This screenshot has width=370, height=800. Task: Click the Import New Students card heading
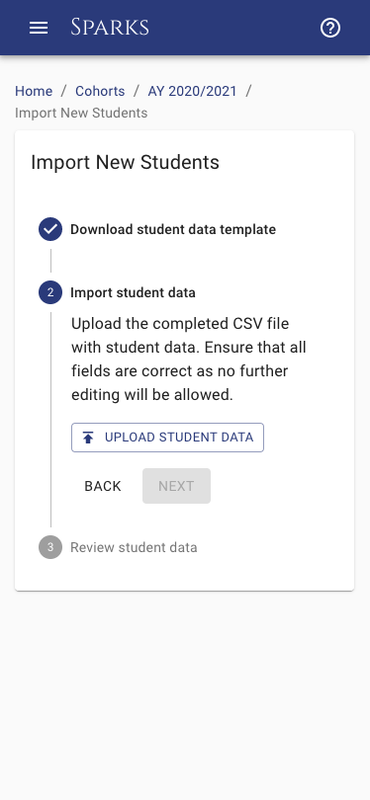(x=125, y=162)
